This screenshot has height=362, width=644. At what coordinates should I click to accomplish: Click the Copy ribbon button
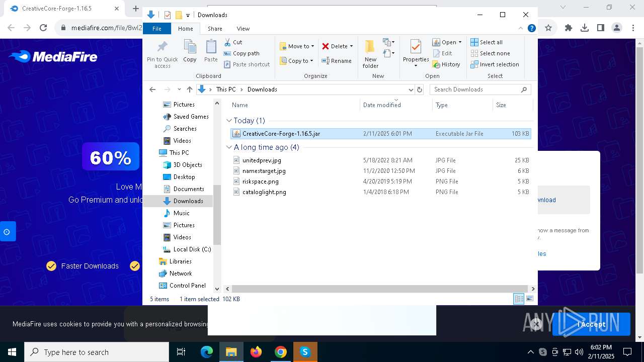pos(190,51)
